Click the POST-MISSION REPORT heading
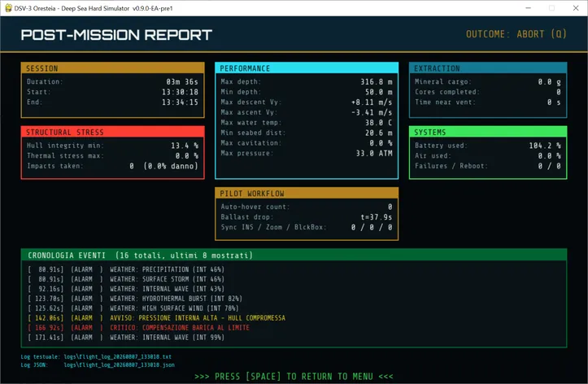Image resolution: width=588 pixels, height=384 pixels. [116, 35]
